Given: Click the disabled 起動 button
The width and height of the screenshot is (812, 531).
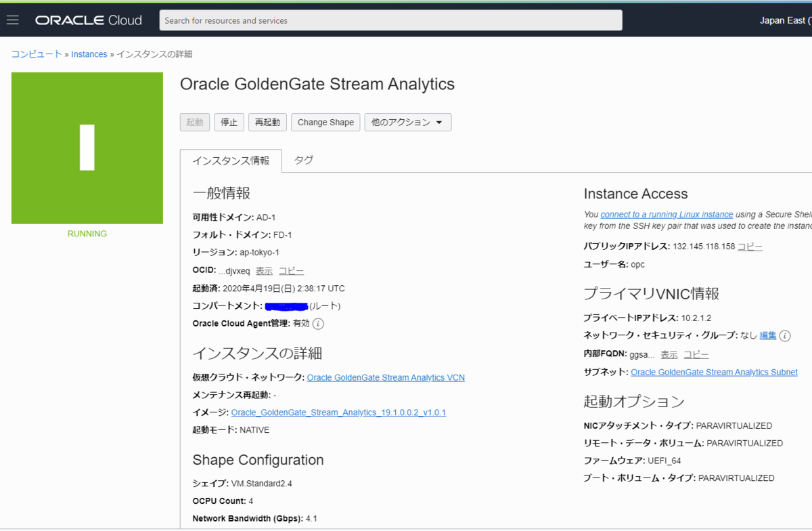Looking at the screenshot, I should point(195,122).
